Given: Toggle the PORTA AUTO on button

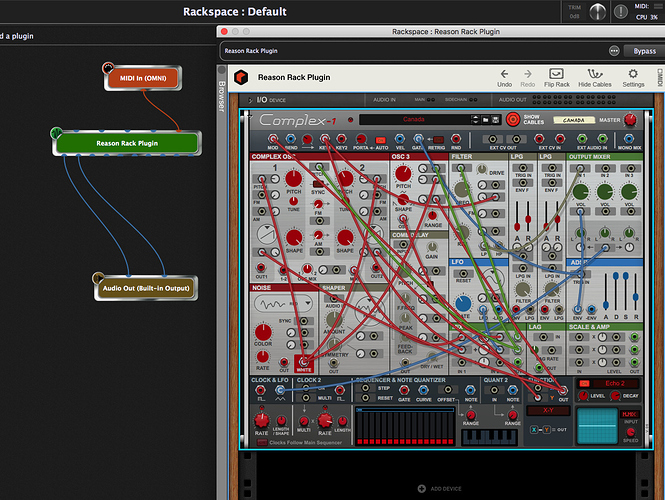Looking at the screenshot, I should tap(380, 140).
